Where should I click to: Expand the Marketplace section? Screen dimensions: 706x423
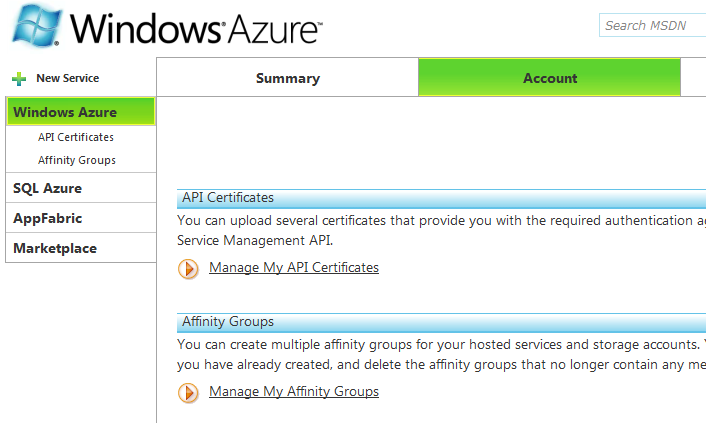coord(81,248)
